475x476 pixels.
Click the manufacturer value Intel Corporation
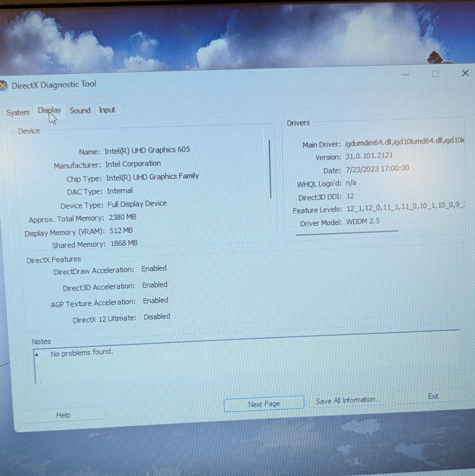coord(133,164)
